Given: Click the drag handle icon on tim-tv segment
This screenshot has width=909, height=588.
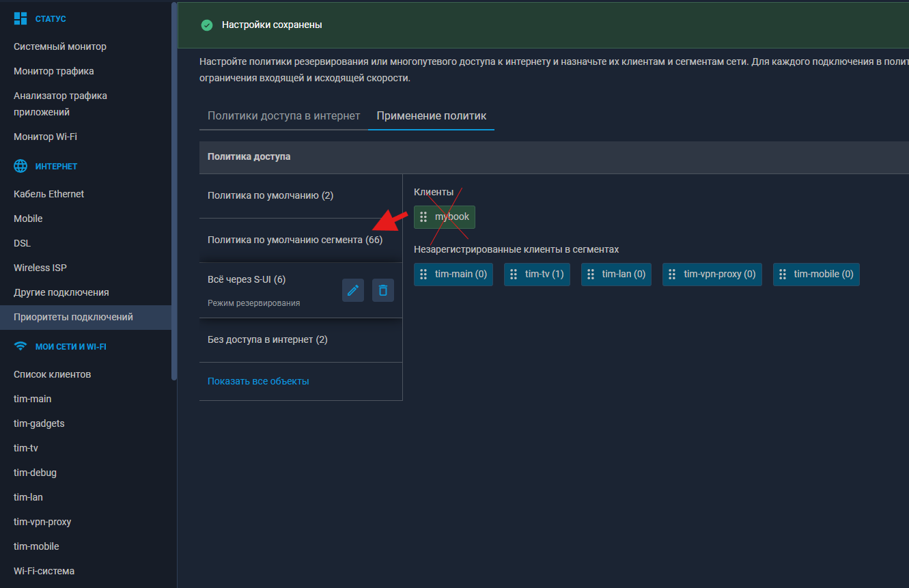Looking at the screenshot, I should pos(514,275).
